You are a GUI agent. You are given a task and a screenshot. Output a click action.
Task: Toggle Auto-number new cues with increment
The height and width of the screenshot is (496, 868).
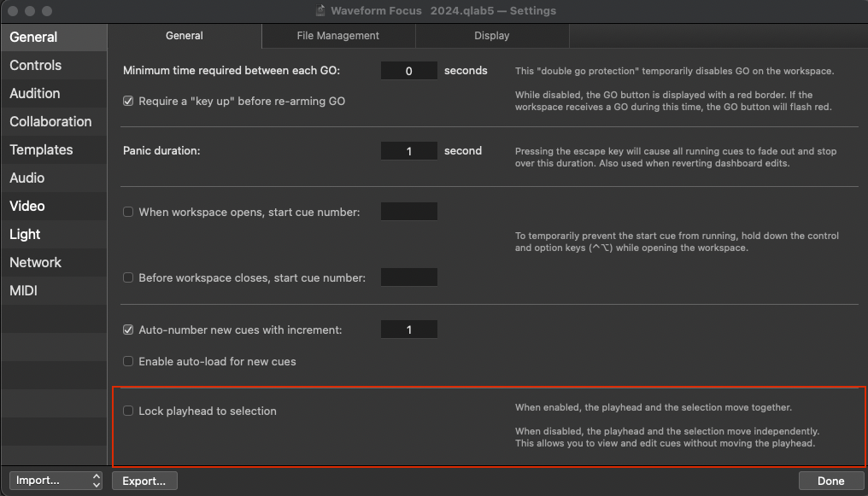point(128,330)
